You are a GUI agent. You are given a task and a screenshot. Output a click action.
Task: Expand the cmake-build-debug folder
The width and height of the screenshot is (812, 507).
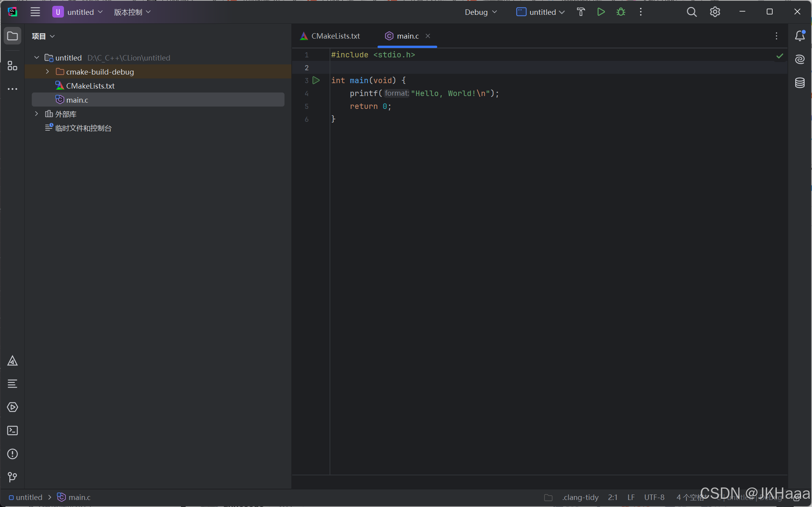48,72
